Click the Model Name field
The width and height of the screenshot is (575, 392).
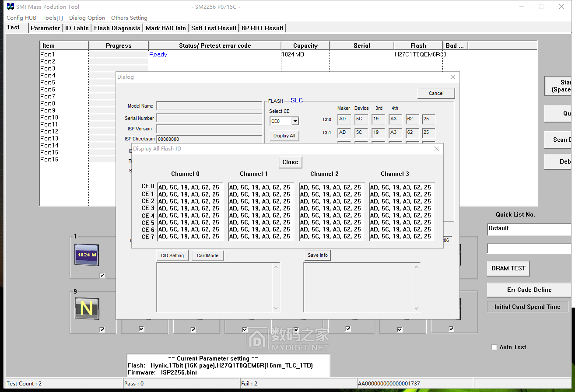[x=209, y=106]
